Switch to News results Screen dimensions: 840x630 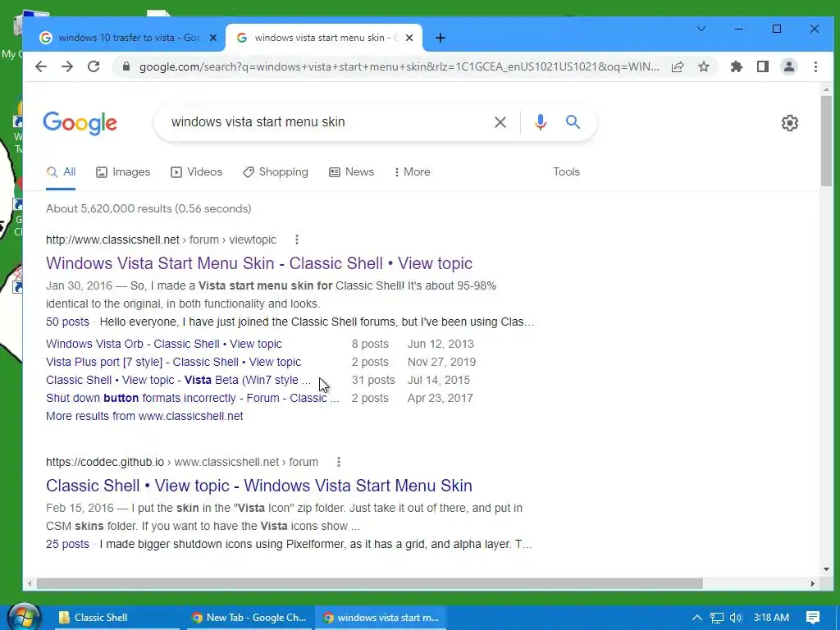point(351,172)
